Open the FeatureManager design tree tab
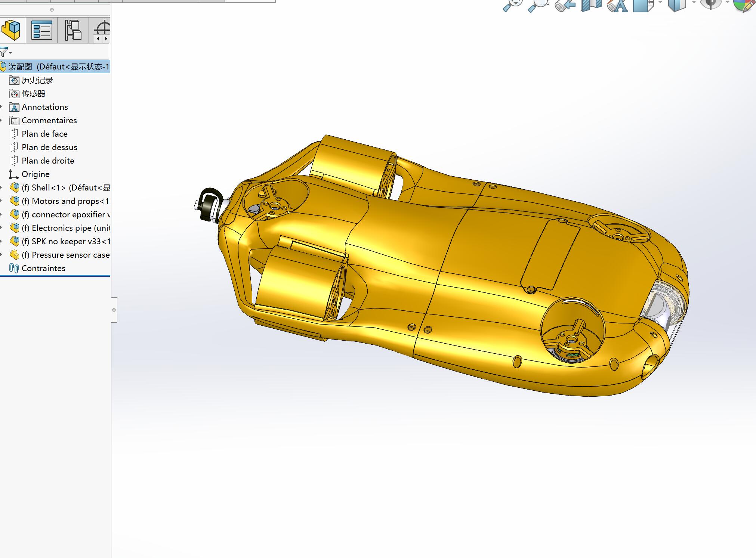 (11, 30)
